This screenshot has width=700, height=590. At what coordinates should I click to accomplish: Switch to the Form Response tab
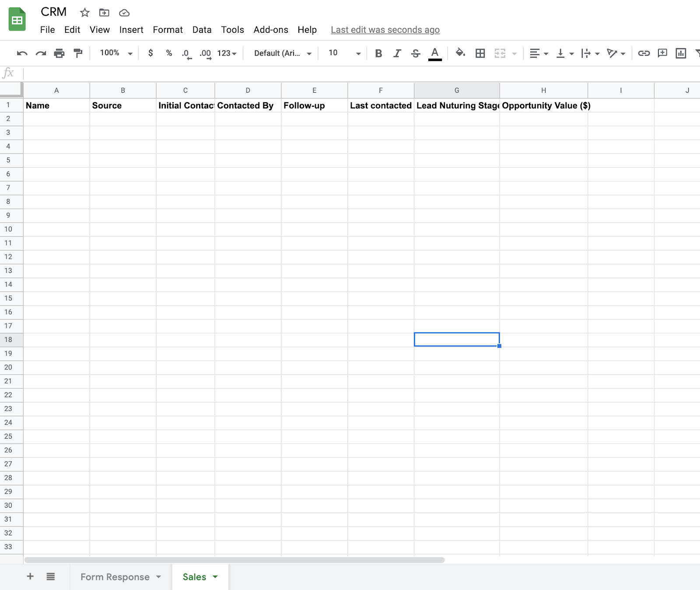[x=115, y=576]
